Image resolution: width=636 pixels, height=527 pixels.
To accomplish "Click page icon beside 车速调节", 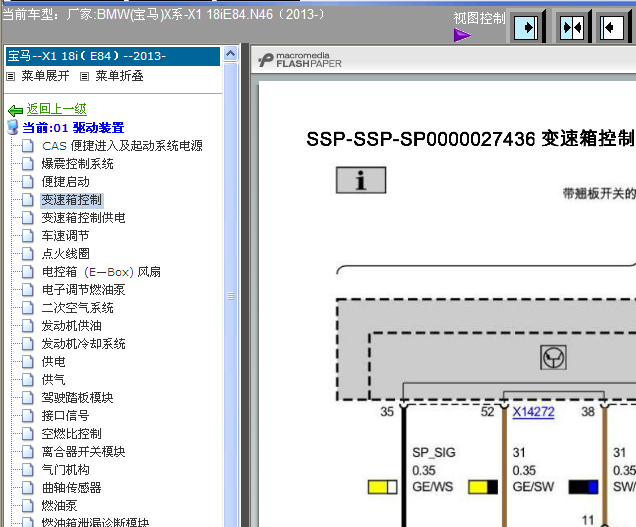I will click(x=28, y=236).
